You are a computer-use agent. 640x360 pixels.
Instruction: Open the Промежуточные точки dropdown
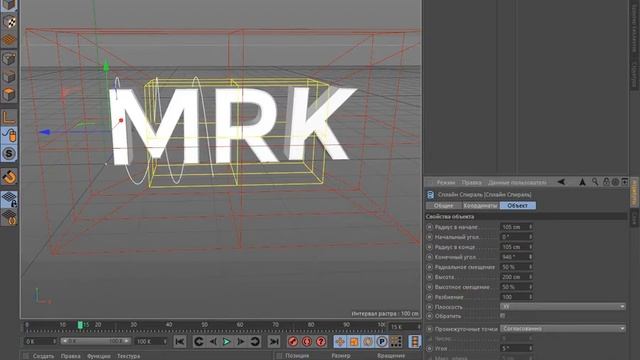click(563, 329)
